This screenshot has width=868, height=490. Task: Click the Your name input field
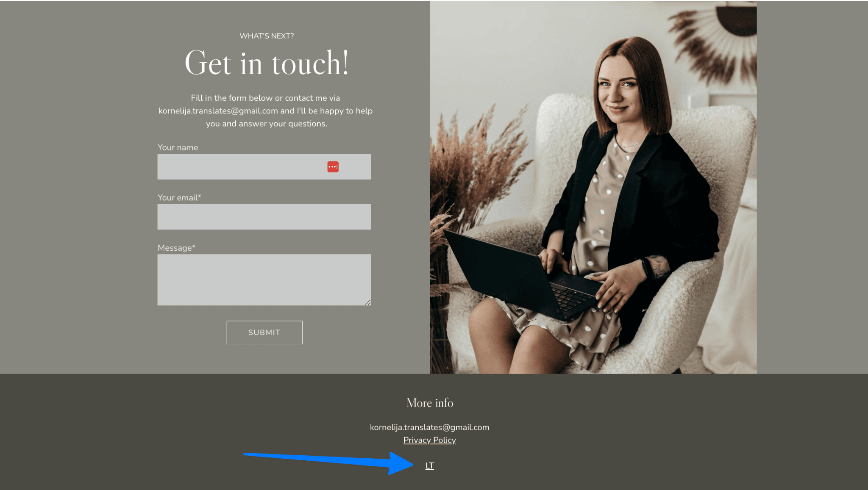[x=264, y=167]
